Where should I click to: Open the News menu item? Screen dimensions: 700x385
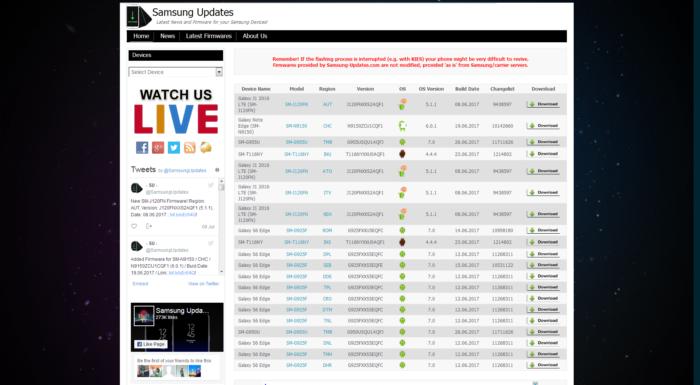click(x=167, y=36)
